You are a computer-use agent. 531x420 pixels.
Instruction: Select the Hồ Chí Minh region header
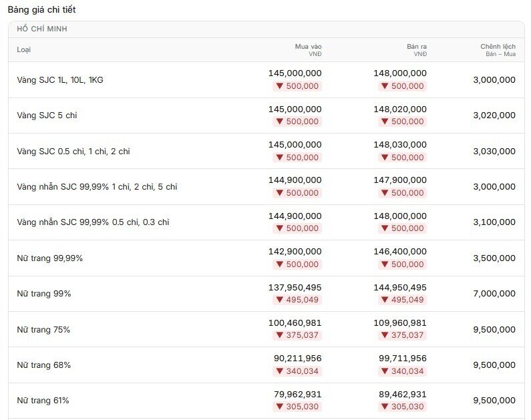pyautogui.click(x=42, y=29)
